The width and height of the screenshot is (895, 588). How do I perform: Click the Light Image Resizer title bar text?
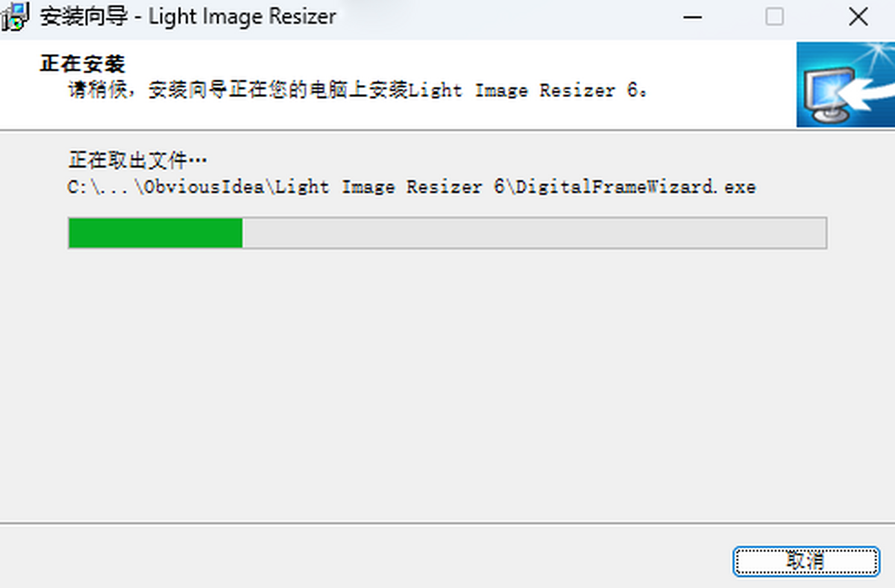[242, 17]
